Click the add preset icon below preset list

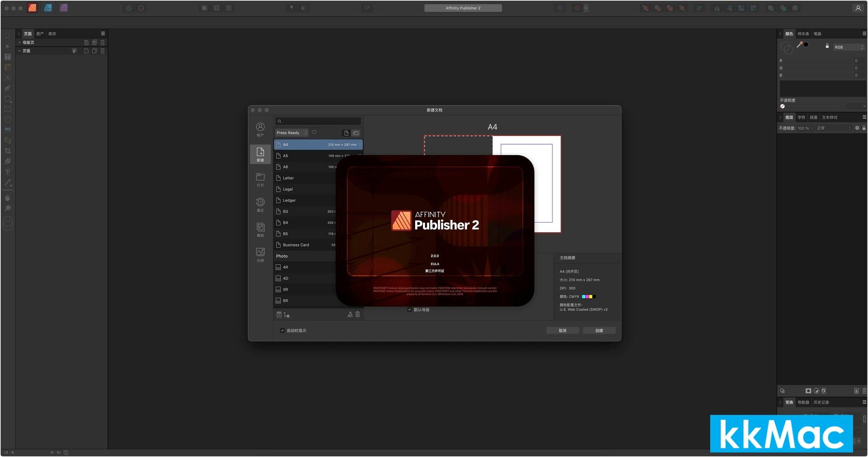point(279,314)
